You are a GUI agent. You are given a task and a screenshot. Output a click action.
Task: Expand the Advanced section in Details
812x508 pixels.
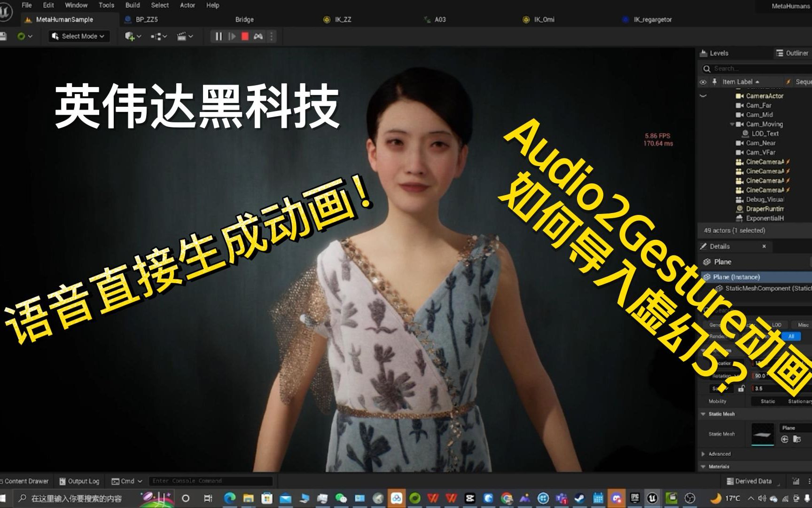click(x=703, y=454)
